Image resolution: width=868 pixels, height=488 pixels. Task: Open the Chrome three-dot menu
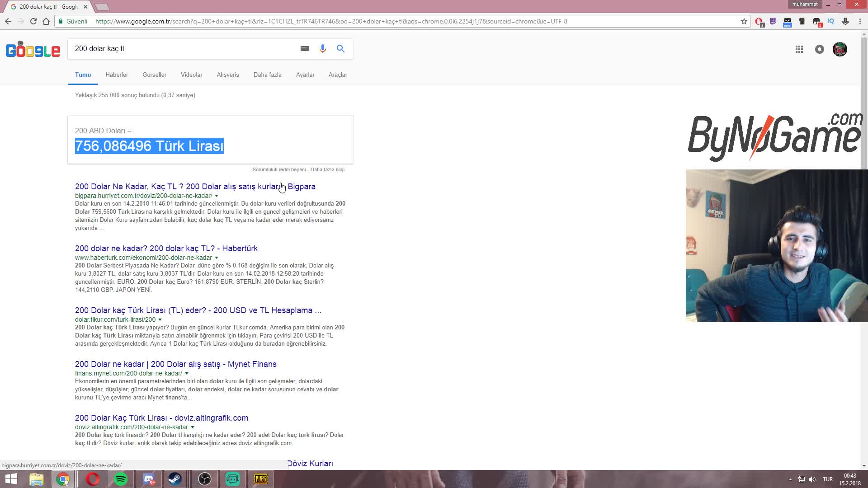[x=860, y=21]
